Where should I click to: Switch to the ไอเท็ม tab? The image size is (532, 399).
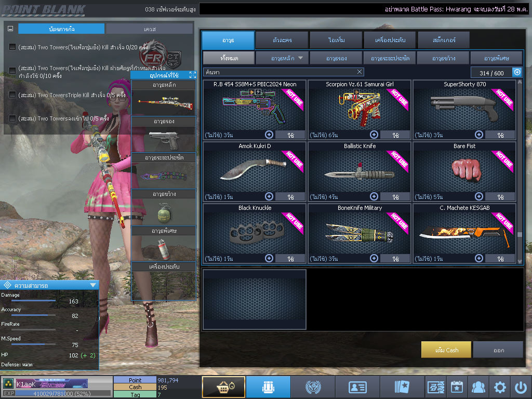coord(336,40)
